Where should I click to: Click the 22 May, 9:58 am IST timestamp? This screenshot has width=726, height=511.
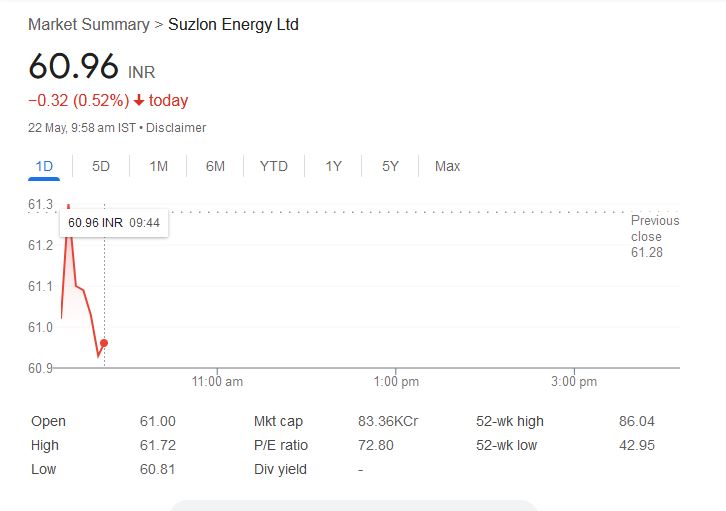point(82,128)
